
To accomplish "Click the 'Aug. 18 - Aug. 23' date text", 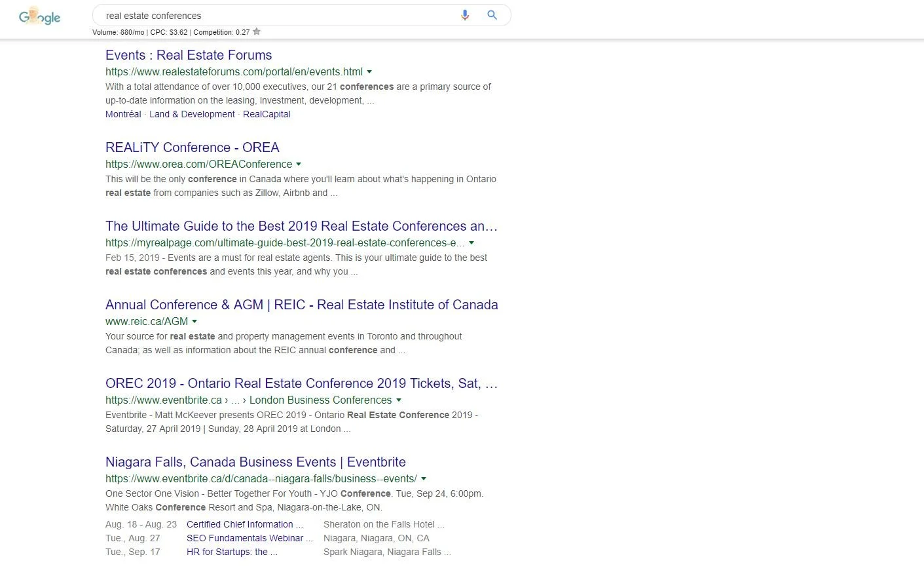I will pos(141,524).
